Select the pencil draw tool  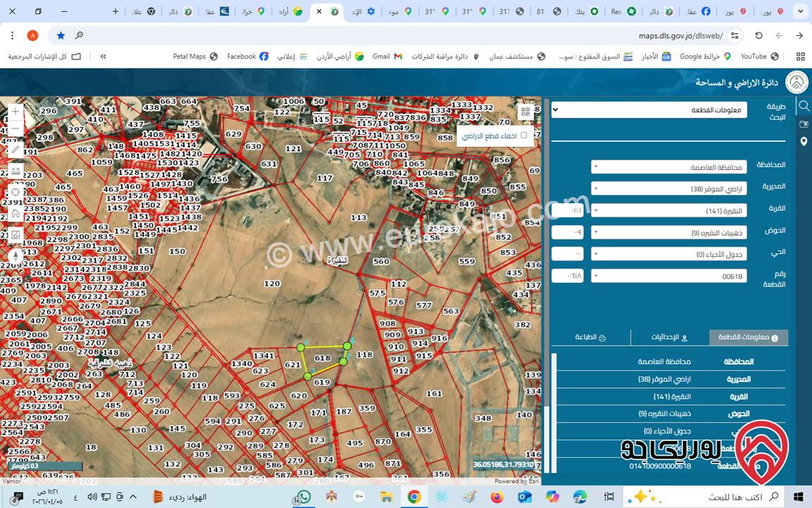point(16,150)
